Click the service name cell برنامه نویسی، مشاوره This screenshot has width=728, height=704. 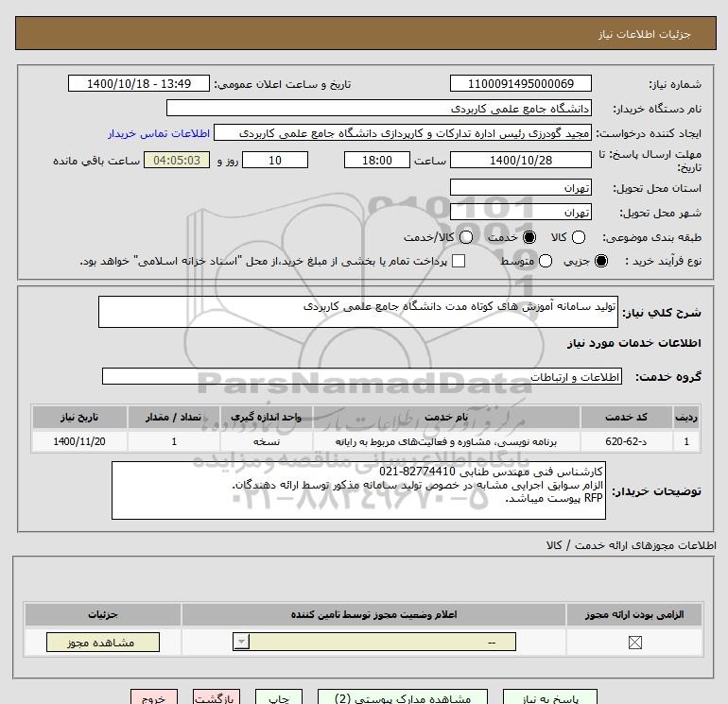[x=446, y=441]
